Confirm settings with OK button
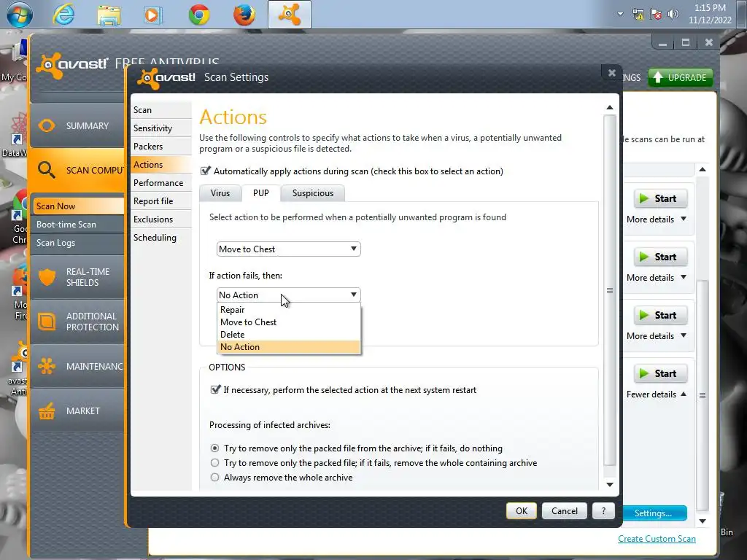The image size is (747, 560). (x=521, y=511)
